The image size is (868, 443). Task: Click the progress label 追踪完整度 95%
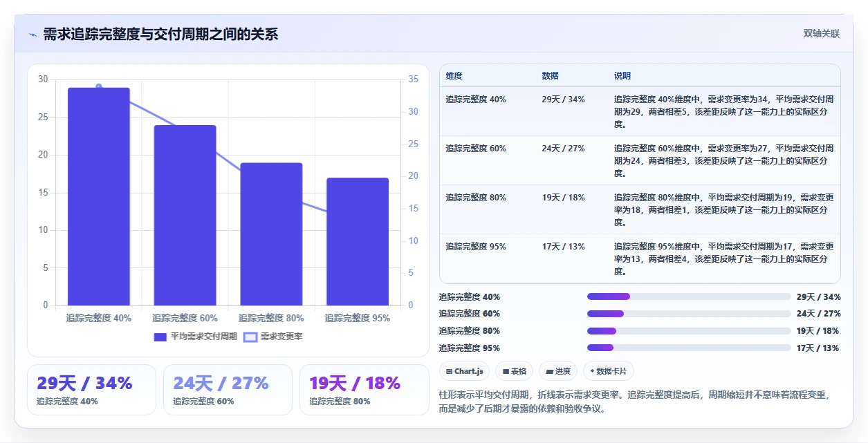pos(470,348)
